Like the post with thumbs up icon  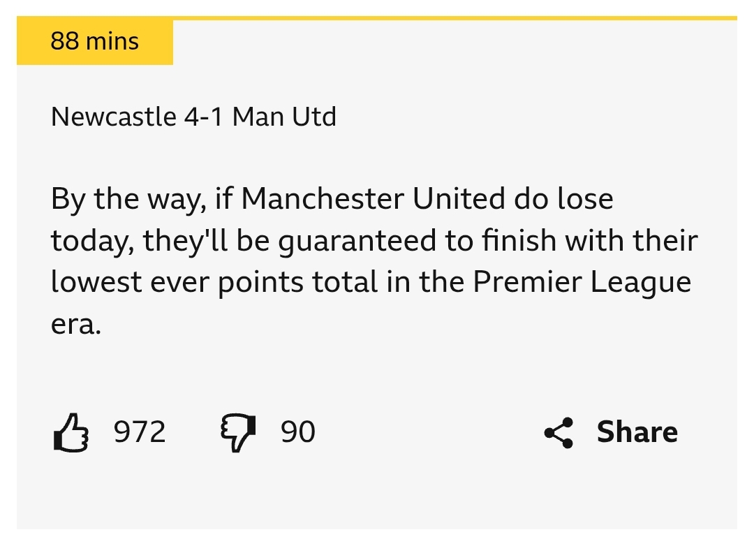71,432
